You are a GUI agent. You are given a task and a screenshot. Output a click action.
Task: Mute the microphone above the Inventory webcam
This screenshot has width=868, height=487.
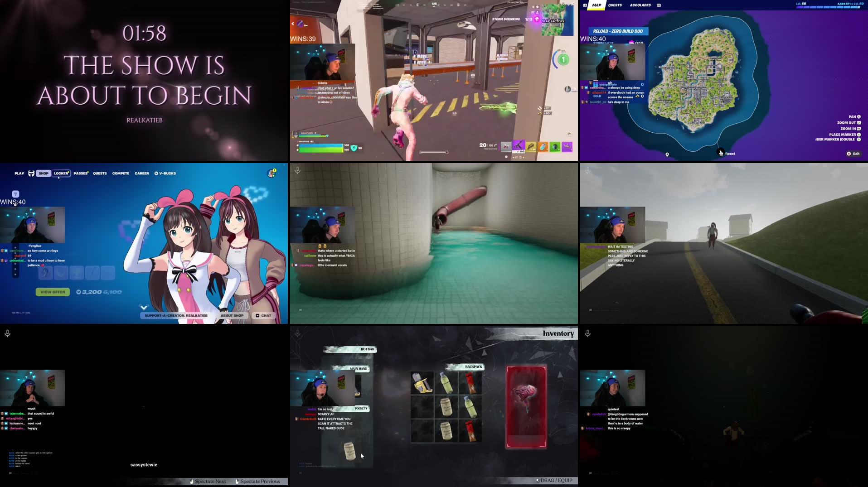coord(297,333)
